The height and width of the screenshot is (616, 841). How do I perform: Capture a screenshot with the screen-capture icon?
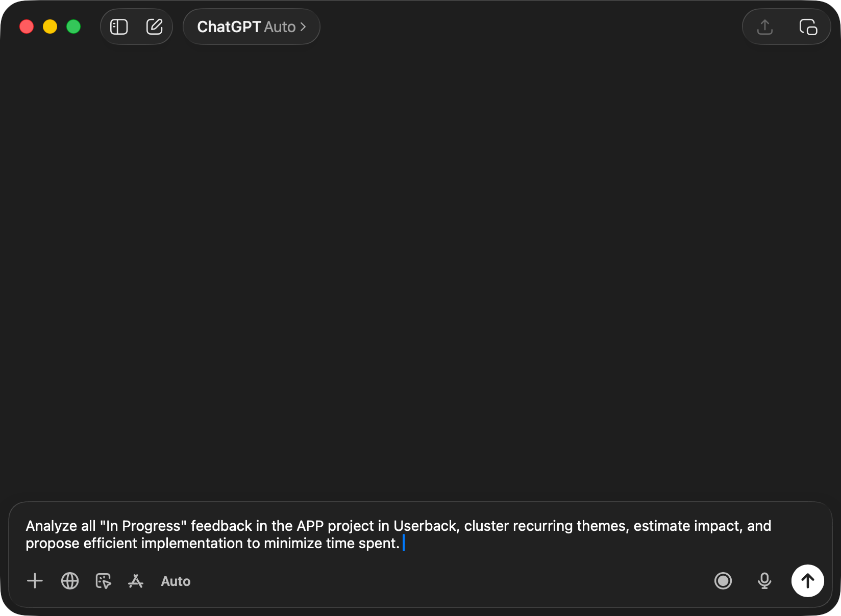[103, 581]
